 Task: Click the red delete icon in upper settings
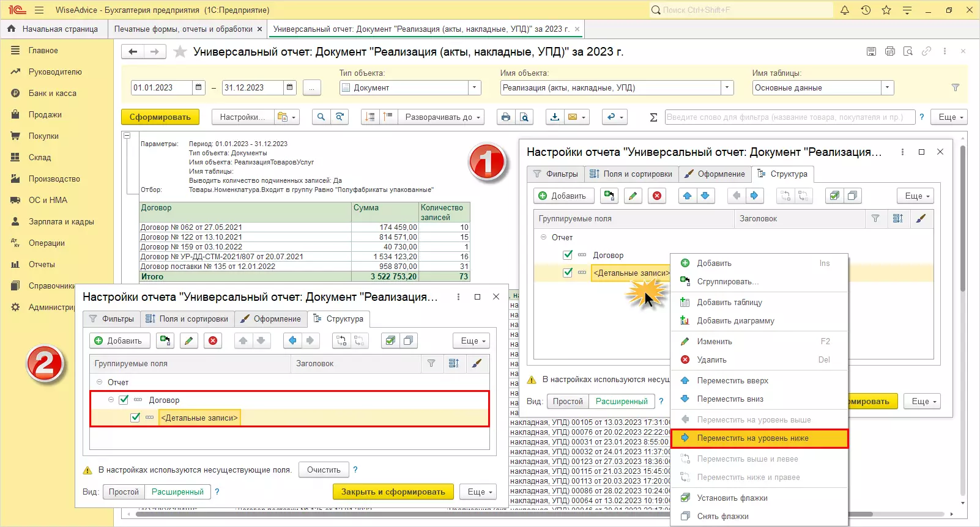click(x=657, y=196)
